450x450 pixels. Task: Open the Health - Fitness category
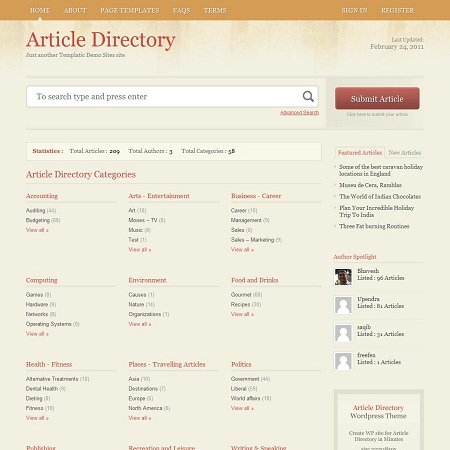point(49,364)
